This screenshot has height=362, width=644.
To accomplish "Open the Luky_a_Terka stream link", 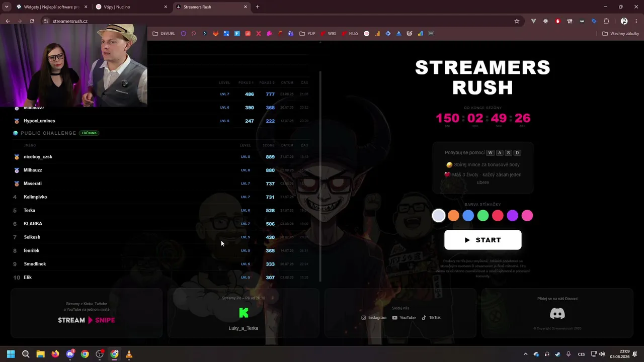I will (244, 328).
